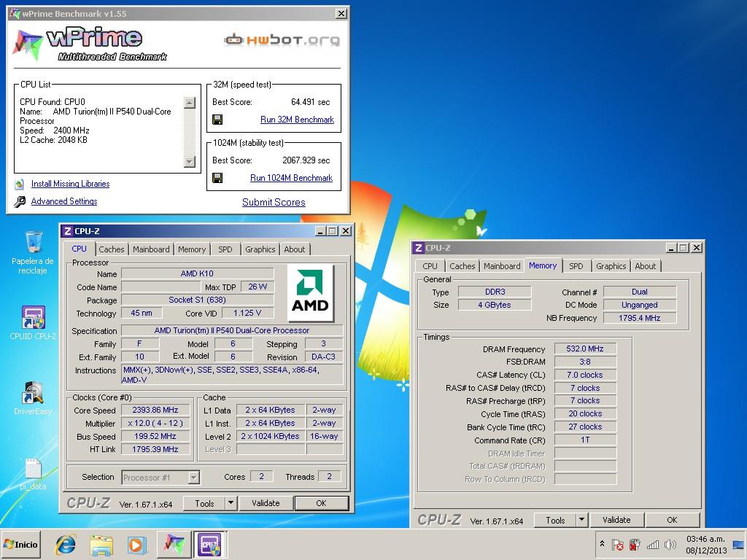
Task: Click CPU-Z title icon in Memory window
Action: click(x=418, y=248)
